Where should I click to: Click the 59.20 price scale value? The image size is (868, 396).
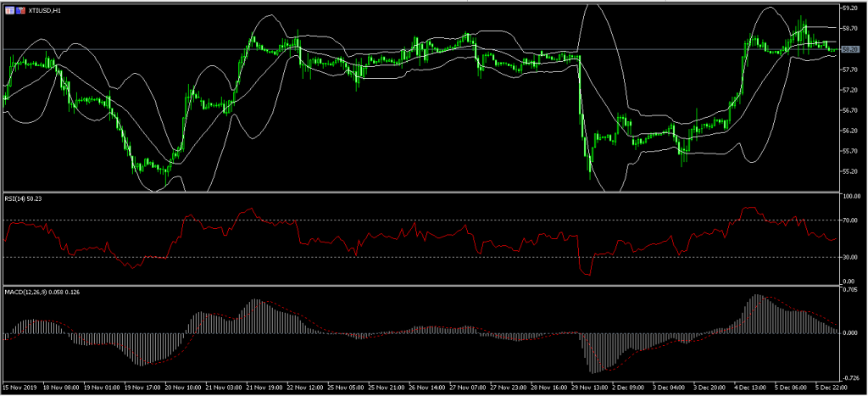coord(849,8)
